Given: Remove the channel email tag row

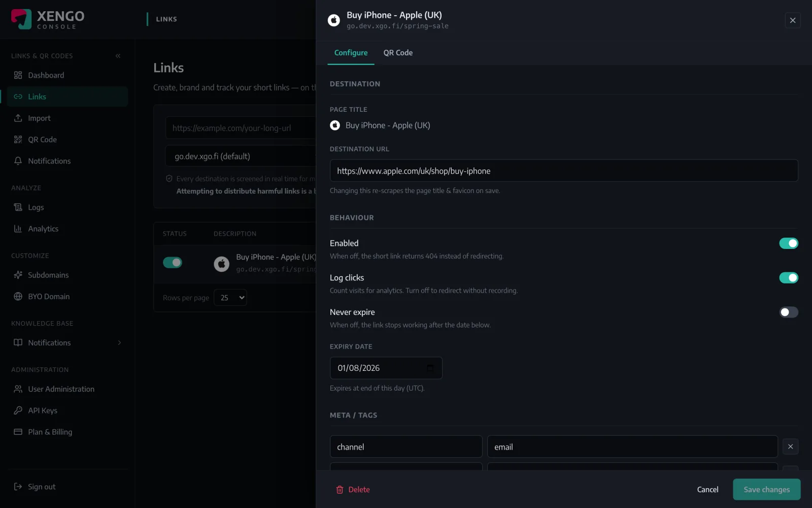Looking at the screenshot, I should (790, 447).
